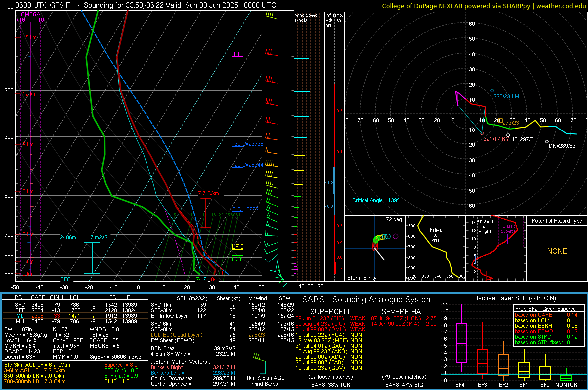Click the SigSvr = 50606 m3/s3 value
Screen dimensions: 588x390
pos(116,357)
